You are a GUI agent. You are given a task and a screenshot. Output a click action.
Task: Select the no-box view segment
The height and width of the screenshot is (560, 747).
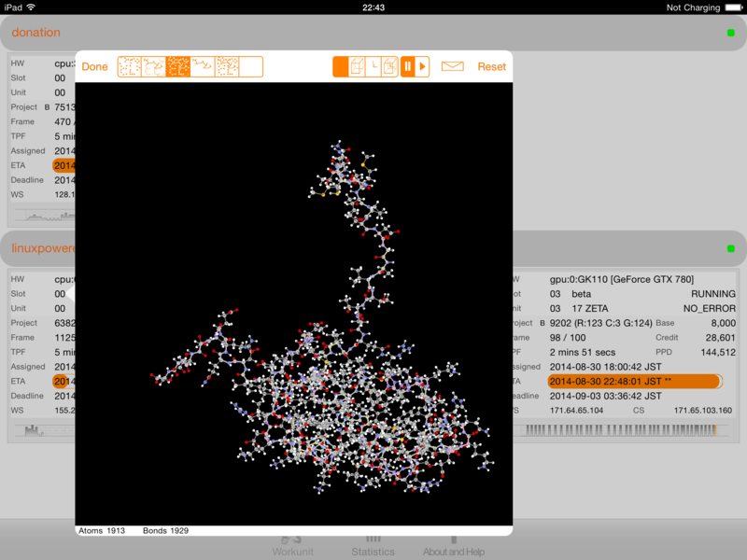341,66
